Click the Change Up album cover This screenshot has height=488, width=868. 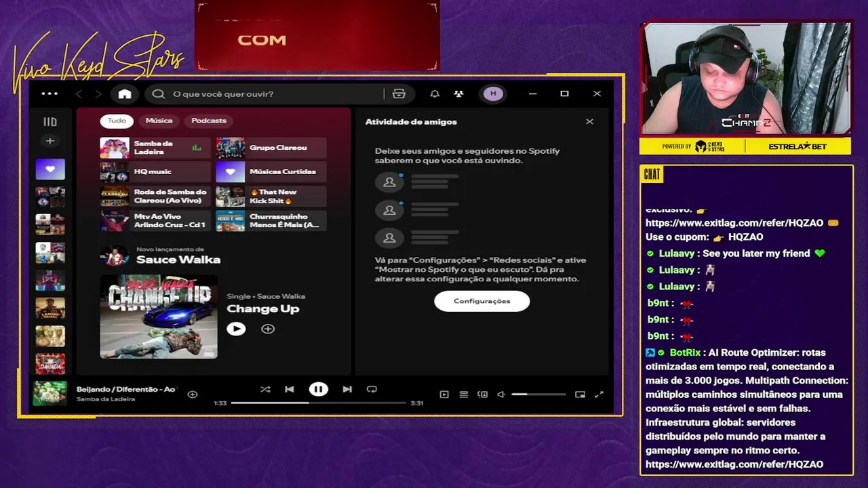[x=159, y=317]
